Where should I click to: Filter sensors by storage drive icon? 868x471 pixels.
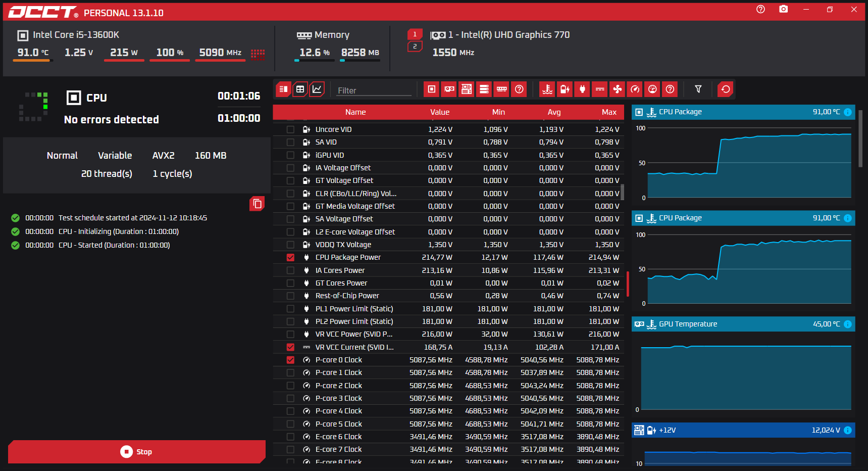coord(484,89)
